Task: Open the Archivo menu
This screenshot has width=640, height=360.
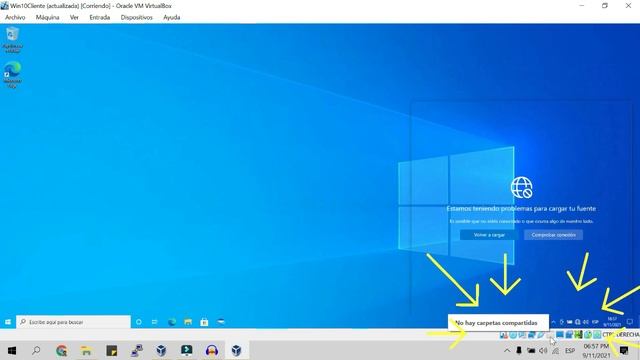Action: click(15, 18)
